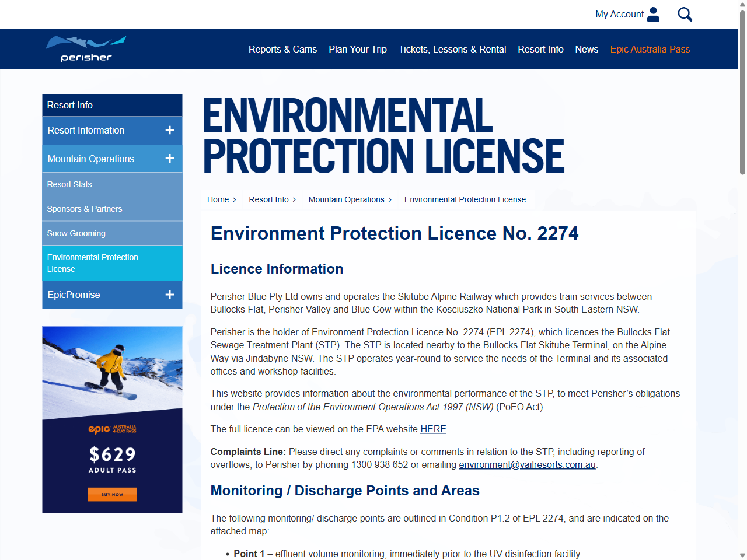Click the Perisher mountain logo
The height and width of the screenshot is (560, 747).
(85, 48)
